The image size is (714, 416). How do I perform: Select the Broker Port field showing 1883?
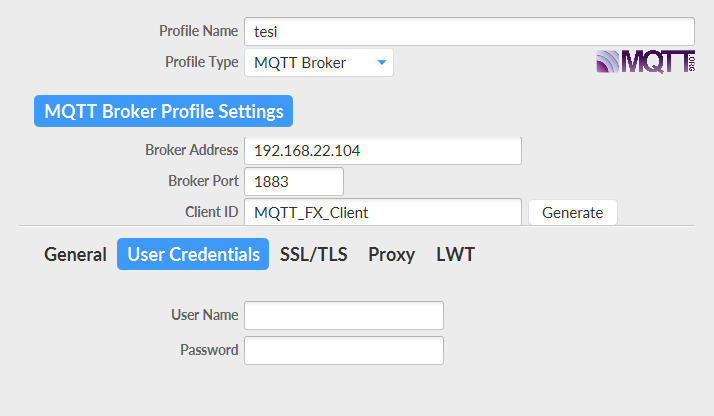coord(294,182)
